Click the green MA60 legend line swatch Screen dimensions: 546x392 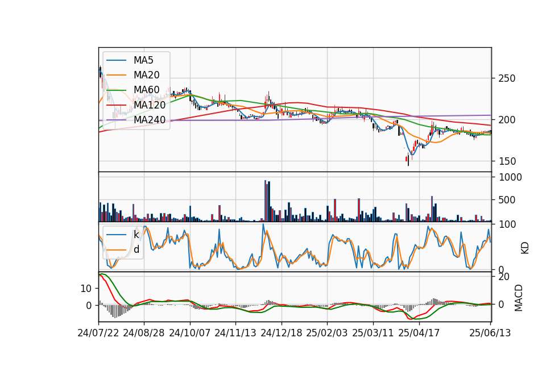[116, 90]
